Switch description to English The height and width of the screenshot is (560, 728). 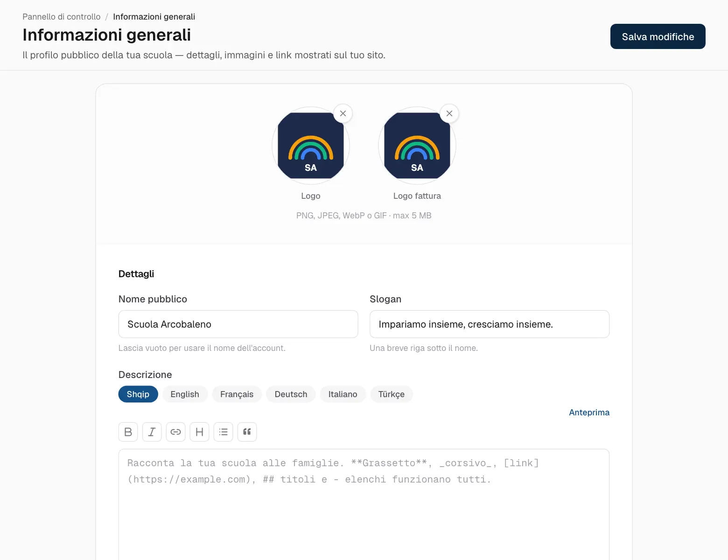point(185,394)
